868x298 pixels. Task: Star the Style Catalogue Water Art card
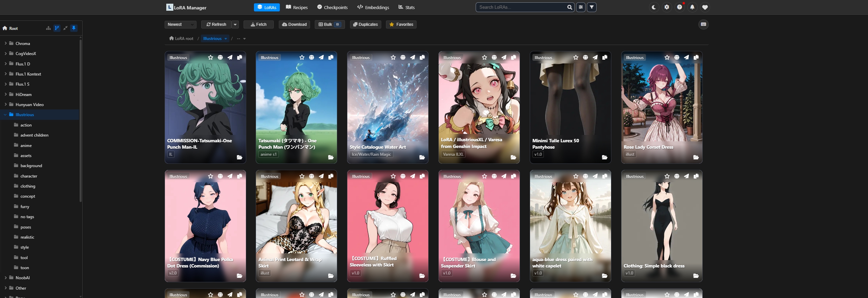[393, 58]
